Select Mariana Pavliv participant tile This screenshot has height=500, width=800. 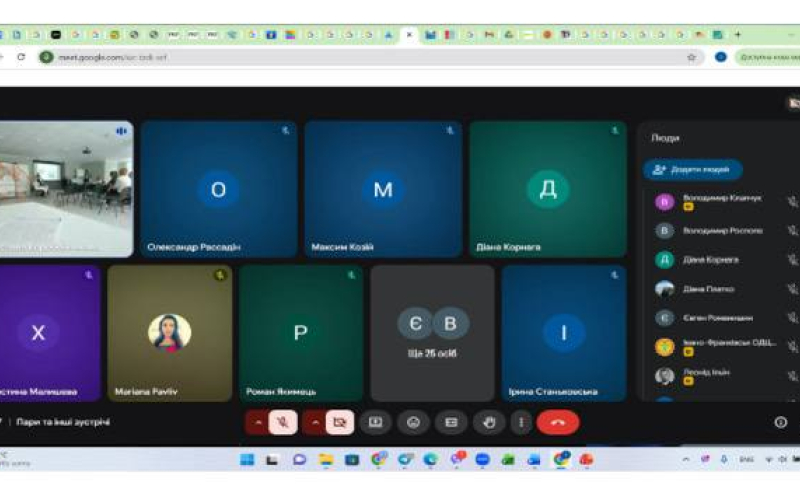169,333
